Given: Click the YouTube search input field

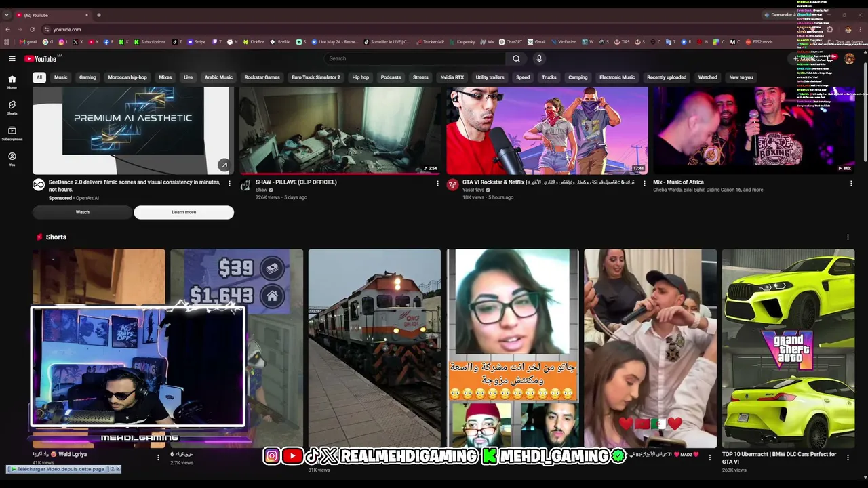Looking at the screenshot, I should click(415, 58).
